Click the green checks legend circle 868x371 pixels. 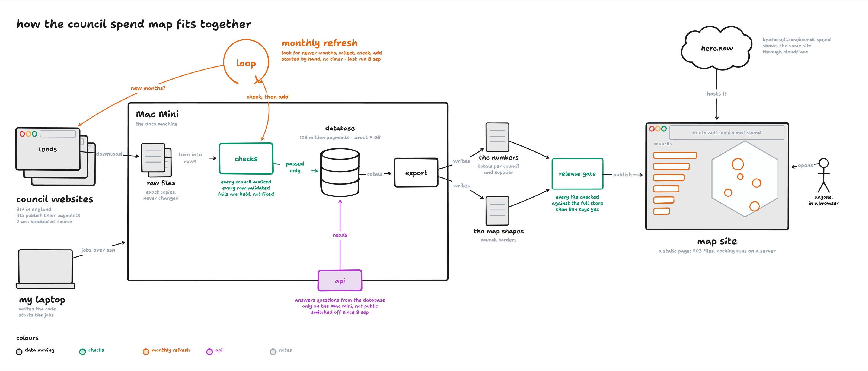[x=82, y=352]
